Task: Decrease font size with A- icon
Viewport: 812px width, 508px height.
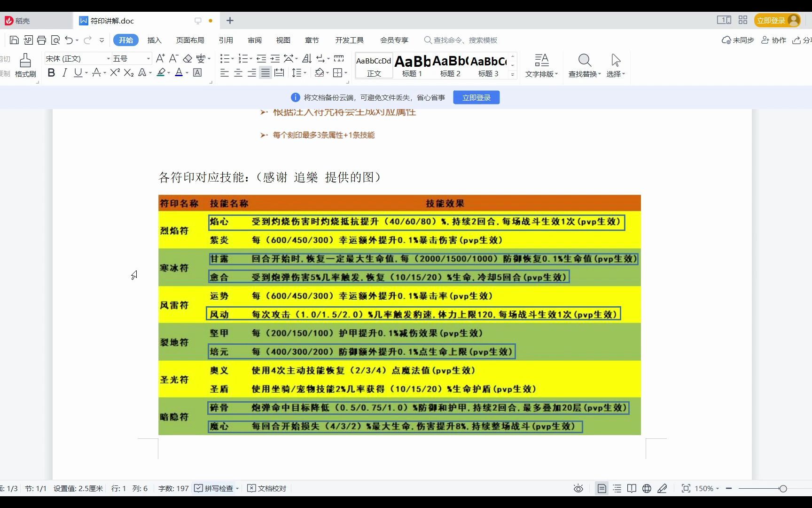Action: [x=173, y=58]
